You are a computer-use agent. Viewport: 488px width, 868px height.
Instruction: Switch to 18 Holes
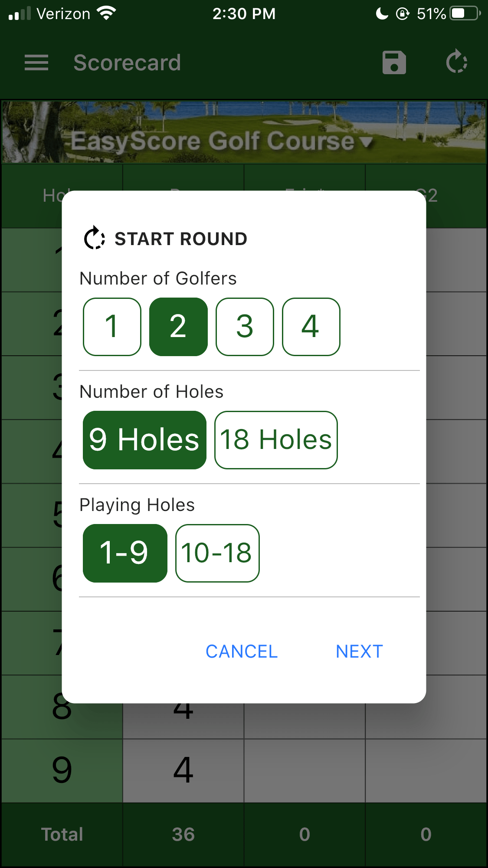coord(275,439)
